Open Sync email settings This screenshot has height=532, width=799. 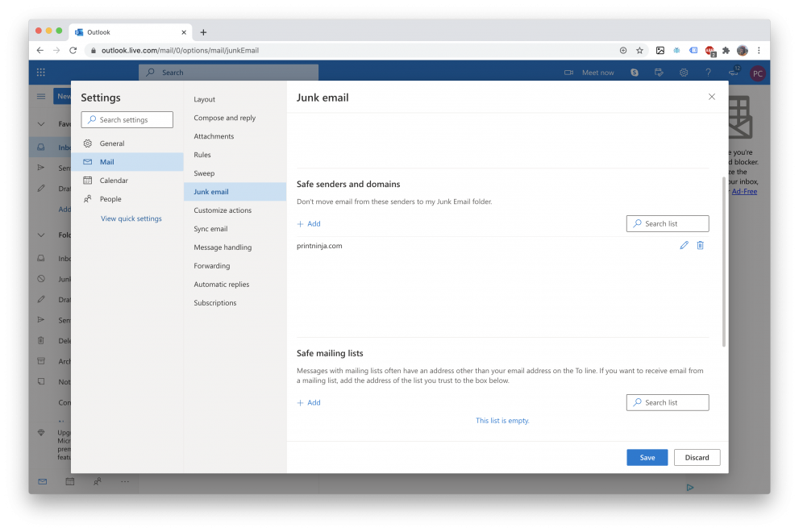click(235, 229)
